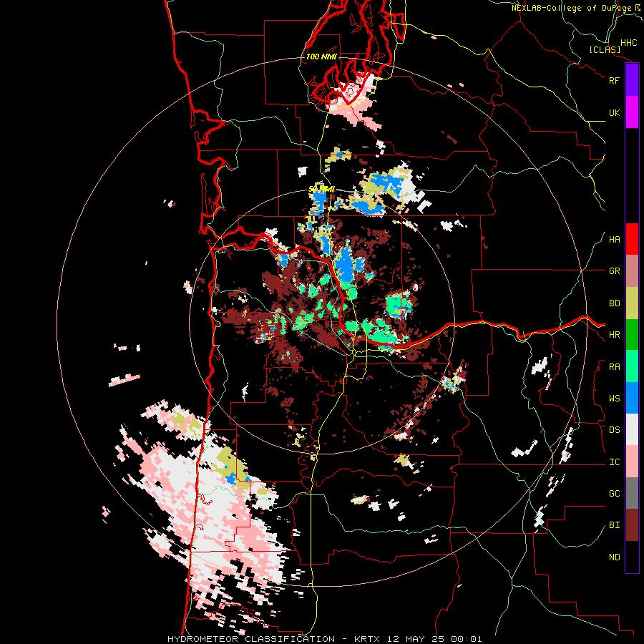644x644 pixels.
Task: Click the DS legend label
Action: coord(614,430)
